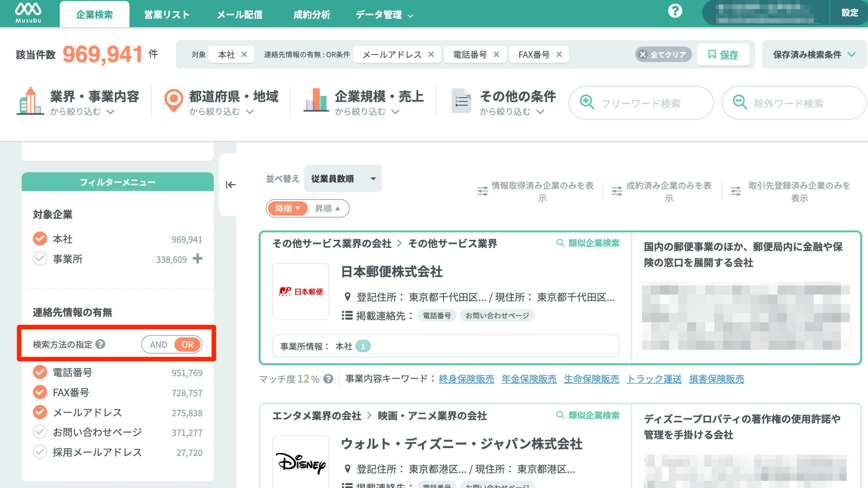Click the 年金保険販売 keyword link
The height and width of the screenshot is (488, 868).
[x=529, y=379]
